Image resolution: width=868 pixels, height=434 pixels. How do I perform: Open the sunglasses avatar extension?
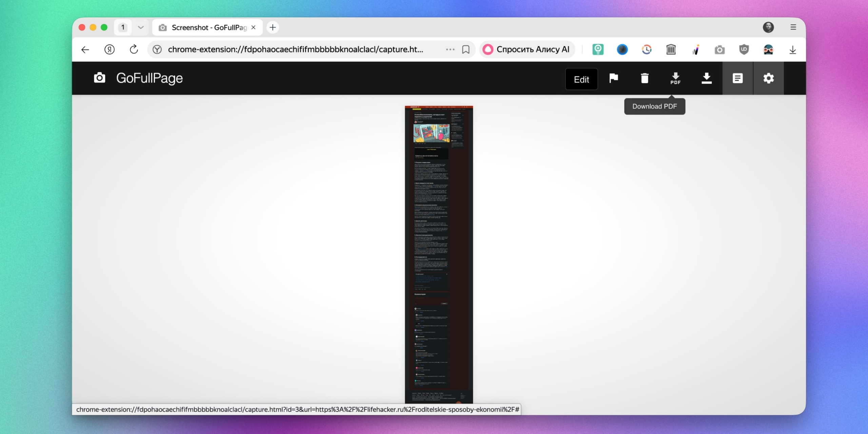768,50
